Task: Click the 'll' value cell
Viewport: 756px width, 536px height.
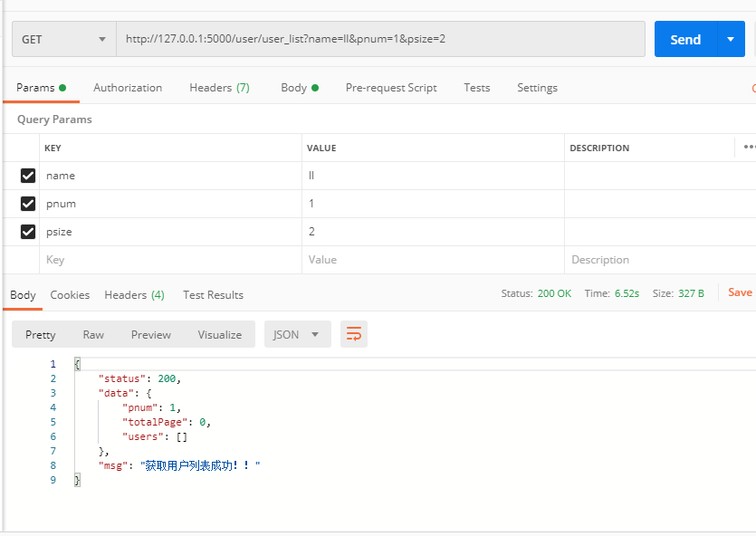Action: click(x=433, y=176)
